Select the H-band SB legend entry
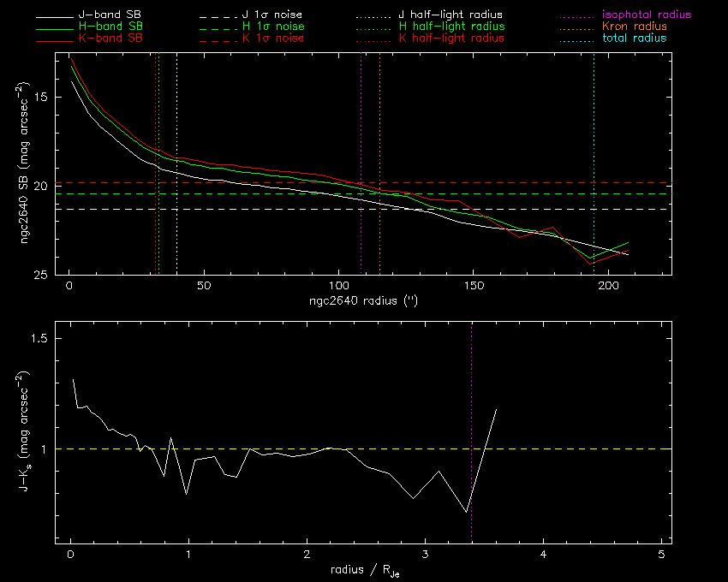The image size is (728, 582). 110,27
